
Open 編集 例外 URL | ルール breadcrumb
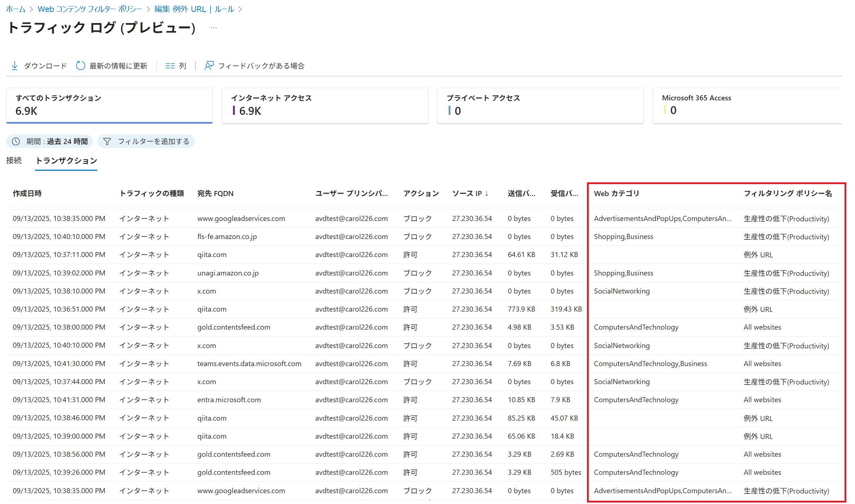194,9
